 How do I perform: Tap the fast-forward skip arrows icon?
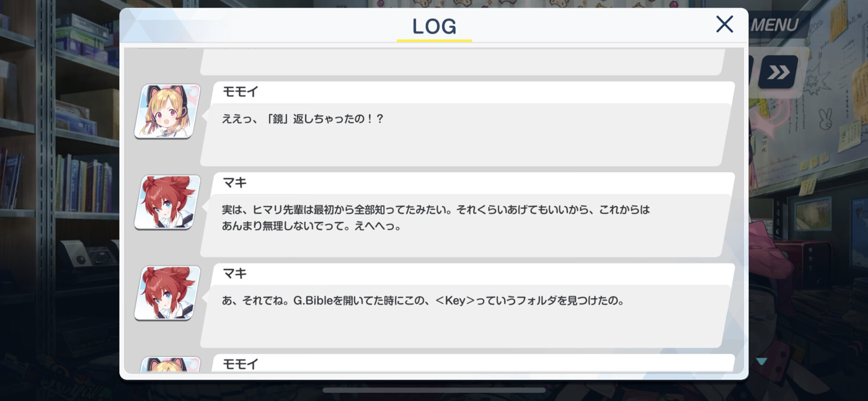click(x=778, y=72)
